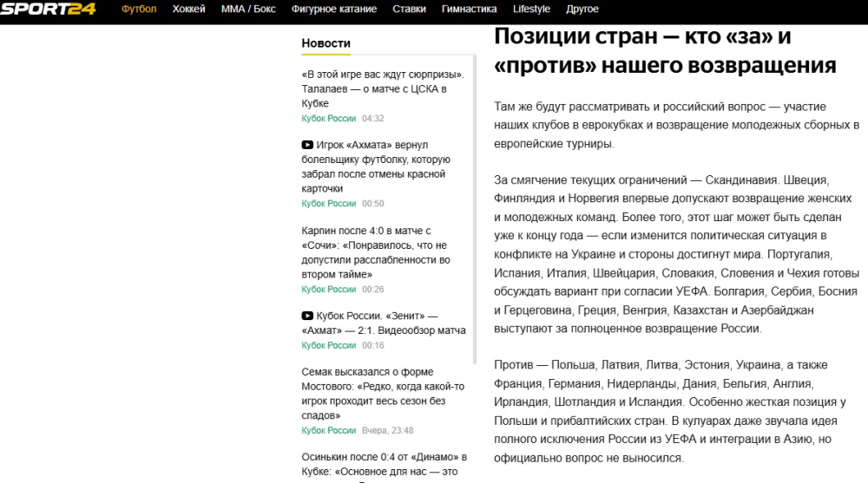
Task: Open Осинкин after 0:4 from «Динамо» news
Action: click(x=384, y=464)
